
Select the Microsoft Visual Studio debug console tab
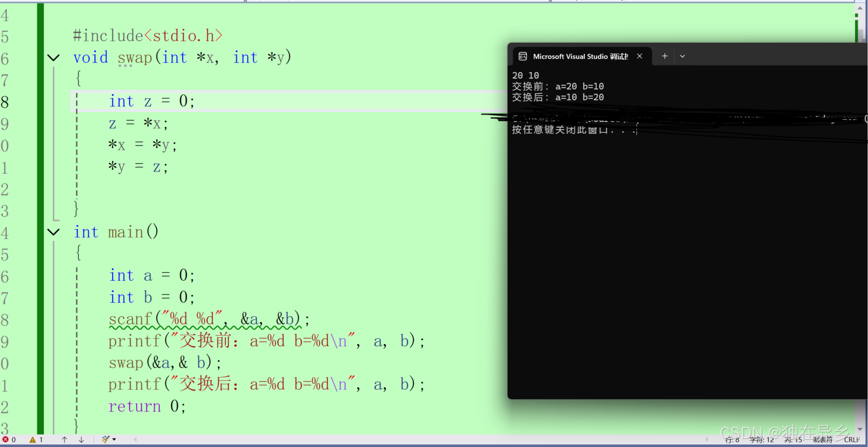point(580,56)
